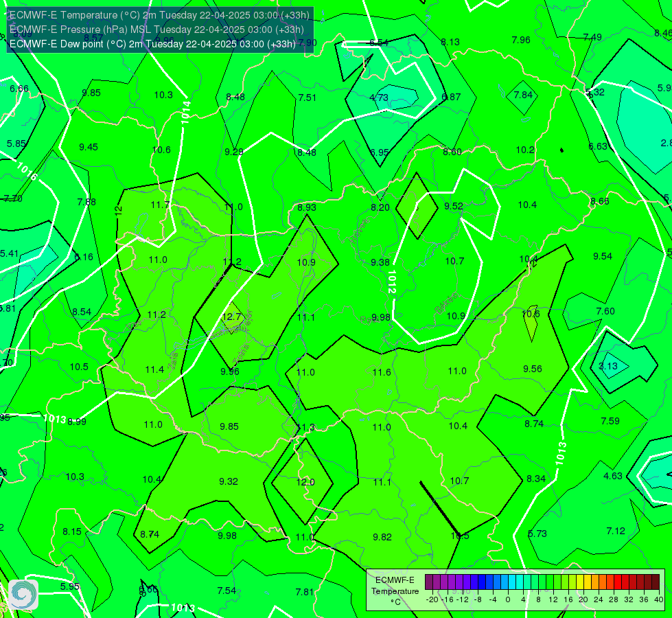Click the 11.7 temperature value
Viewport: 672px width, 618px height.
[161, 205]
